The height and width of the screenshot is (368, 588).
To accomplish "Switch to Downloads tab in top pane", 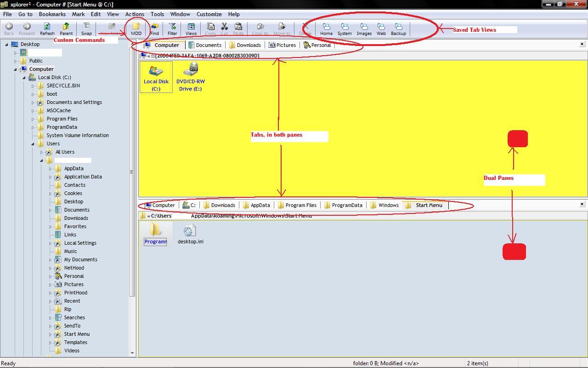I will pyautogui.click(x=245, y=45).
